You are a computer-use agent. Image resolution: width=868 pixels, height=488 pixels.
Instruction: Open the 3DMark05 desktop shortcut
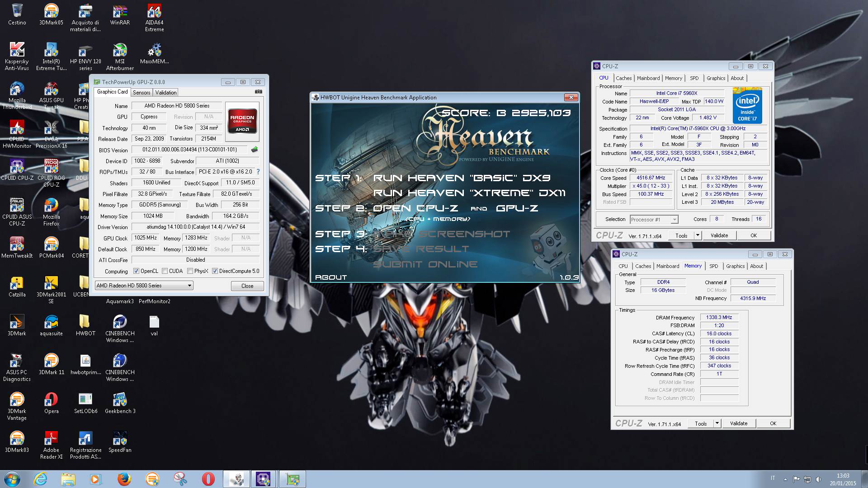51,14
